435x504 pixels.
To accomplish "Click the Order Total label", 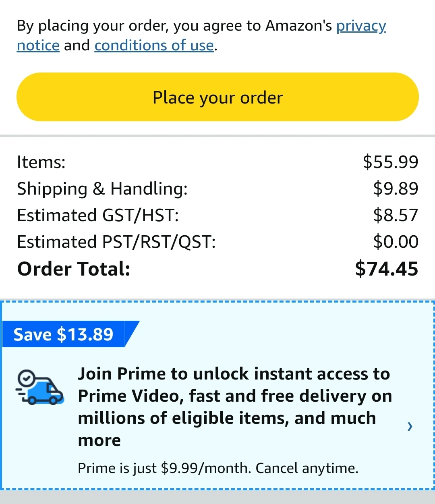I will (74, 269).
